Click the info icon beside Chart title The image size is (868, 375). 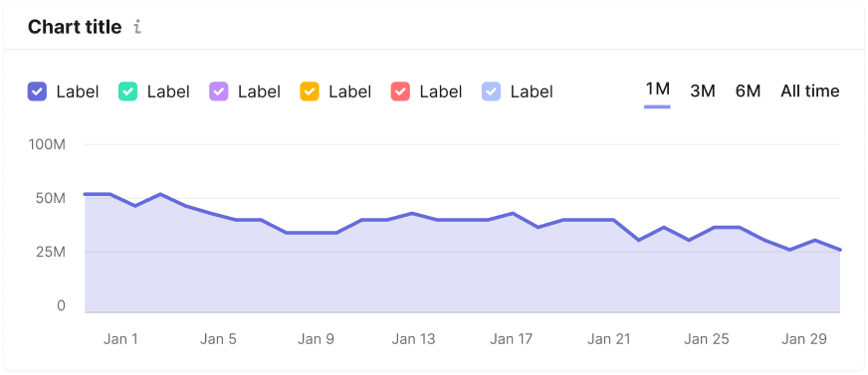click(x=137, y=27)
